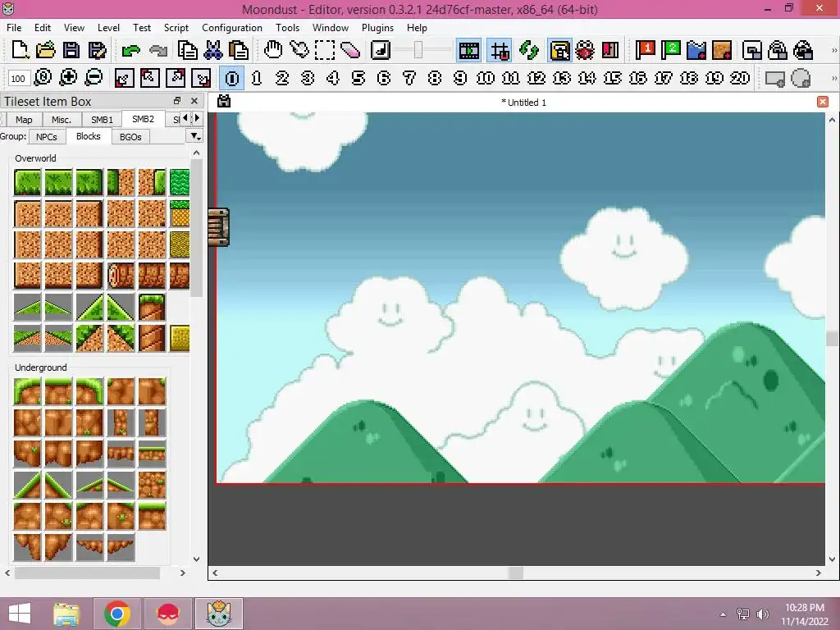Open Chrome from the Windows taskbar
The width and height of the screenshot is (840, 630).
coord(118,614)
